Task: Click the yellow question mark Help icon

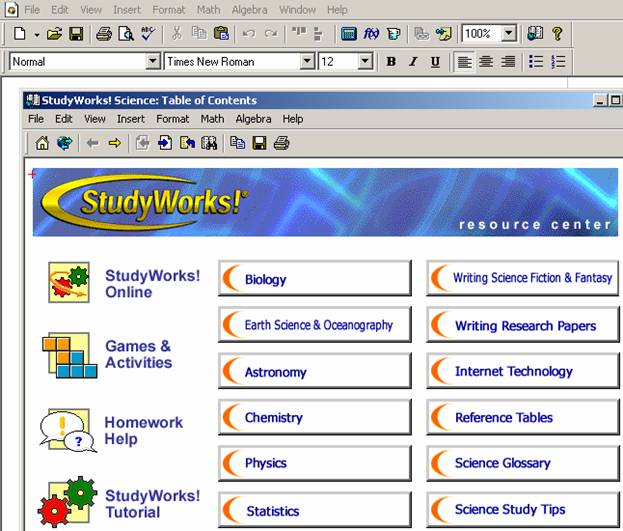Action: [x=557, y=34]
